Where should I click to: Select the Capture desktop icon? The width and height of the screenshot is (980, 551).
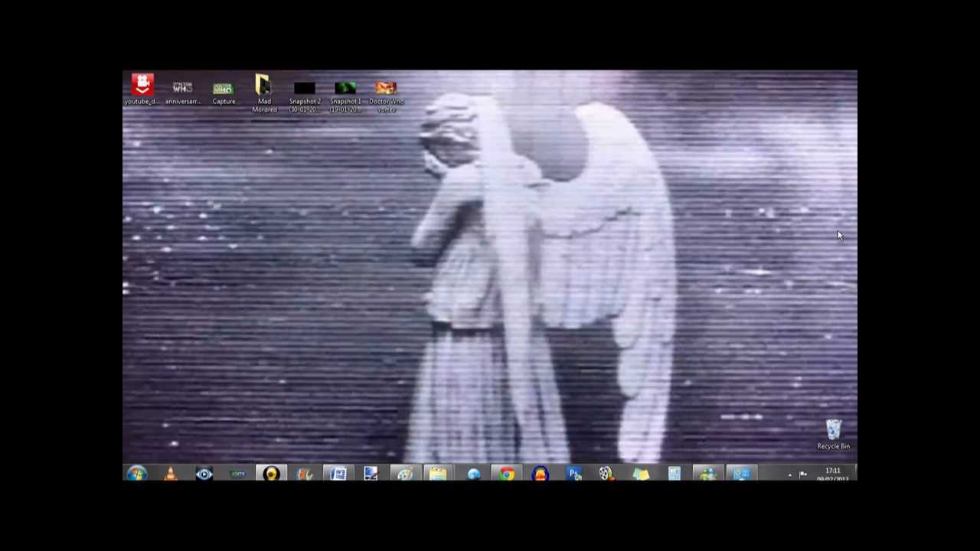pos(224,89)
